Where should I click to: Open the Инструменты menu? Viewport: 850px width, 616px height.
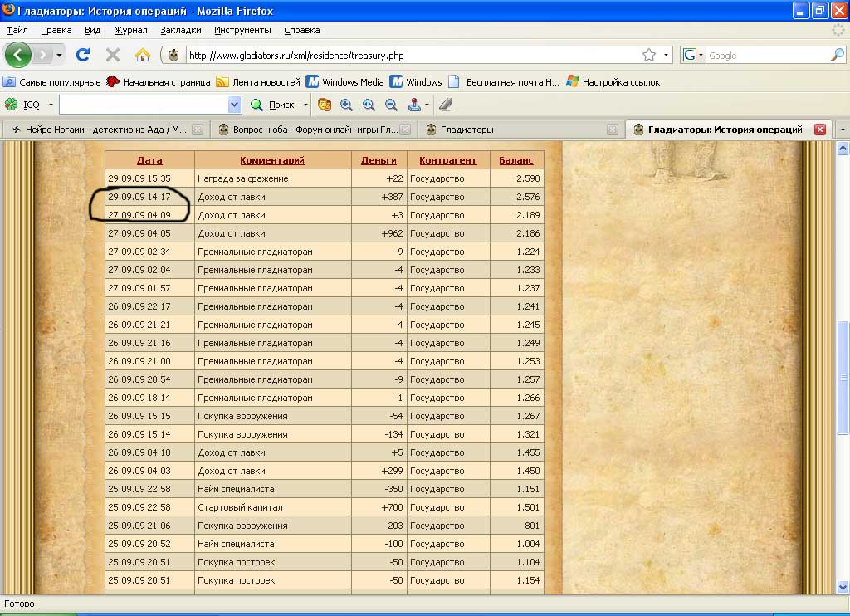242,30
